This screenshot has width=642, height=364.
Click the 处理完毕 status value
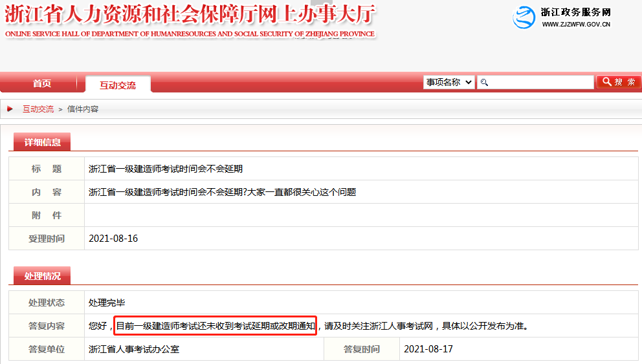(x=107, y=302)
